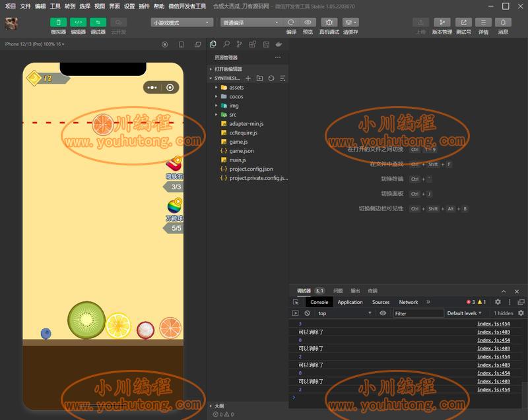Switch to the Console tab

click(x=319, y=302)
